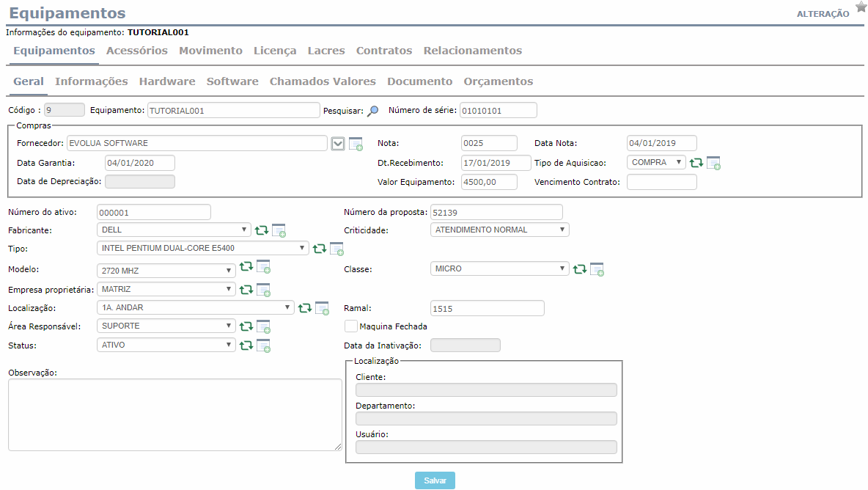This screenshot has width=868, height=490.
Task: Refresh the Fabricante list icon
Action: [261, 230]
